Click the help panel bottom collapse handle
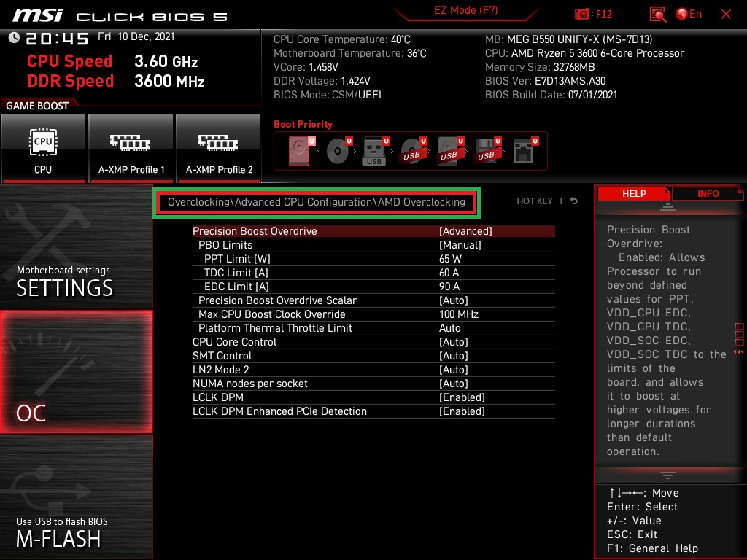Screen dimensions: 747x560 point(668,475)
